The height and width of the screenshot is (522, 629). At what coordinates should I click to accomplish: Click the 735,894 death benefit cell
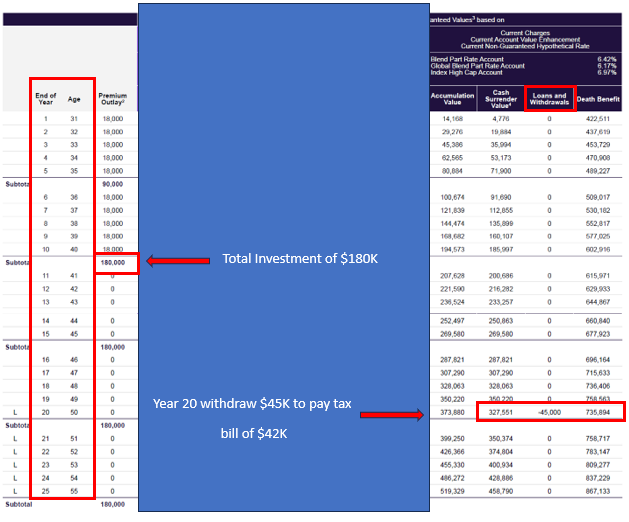point(597,410)
